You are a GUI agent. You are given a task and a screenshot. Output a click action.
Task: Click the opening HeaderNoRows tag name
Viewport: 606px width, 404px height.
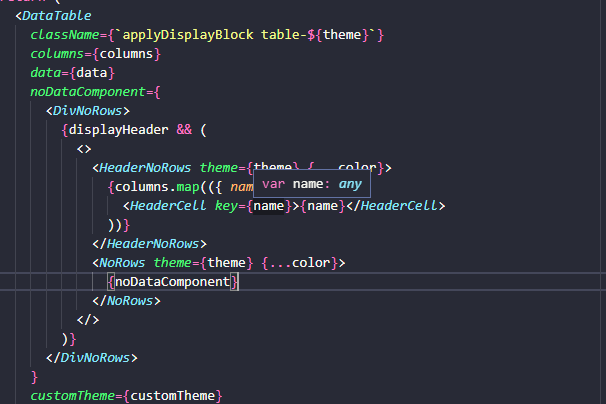coord(145,168)
